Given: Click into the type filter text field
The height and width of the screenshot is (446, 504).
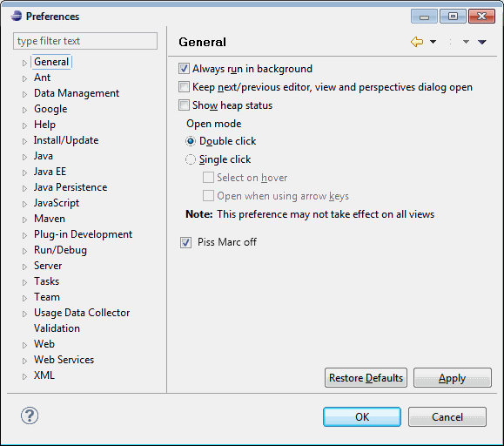Looking at the screenshot, I should (85, 41).
